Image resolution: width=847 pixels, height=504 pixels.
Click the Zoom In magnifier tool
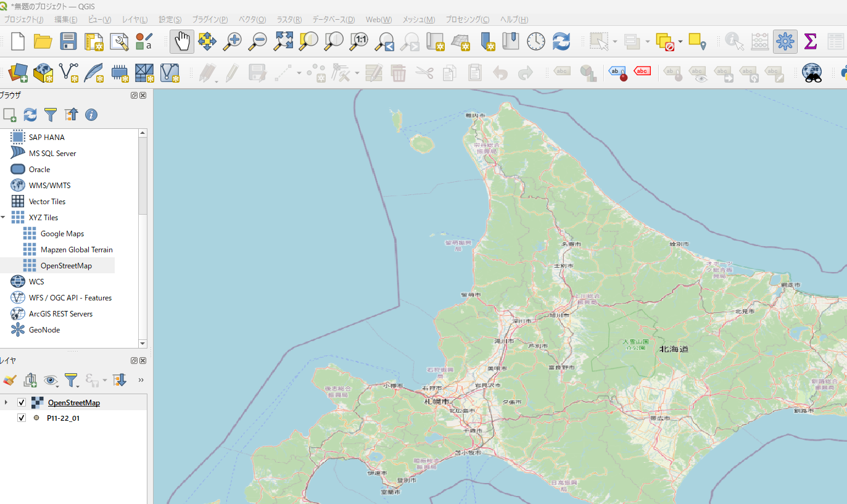233,42
